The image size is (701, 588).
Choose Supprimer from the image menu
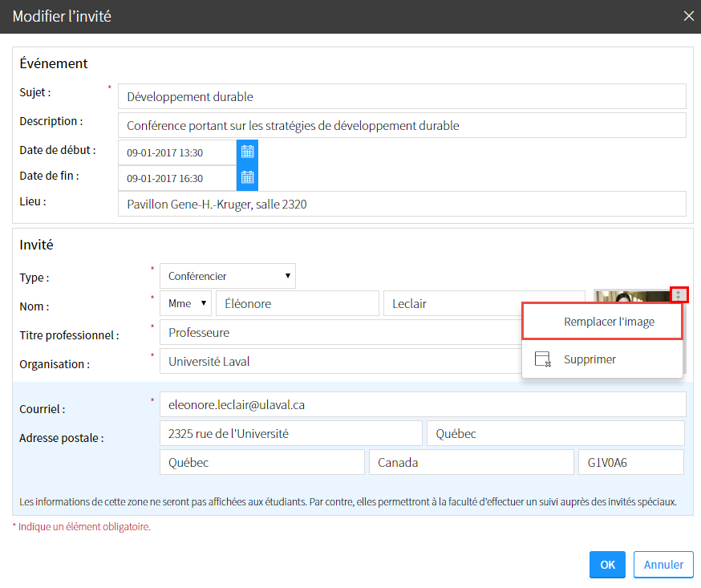point(590,359)
